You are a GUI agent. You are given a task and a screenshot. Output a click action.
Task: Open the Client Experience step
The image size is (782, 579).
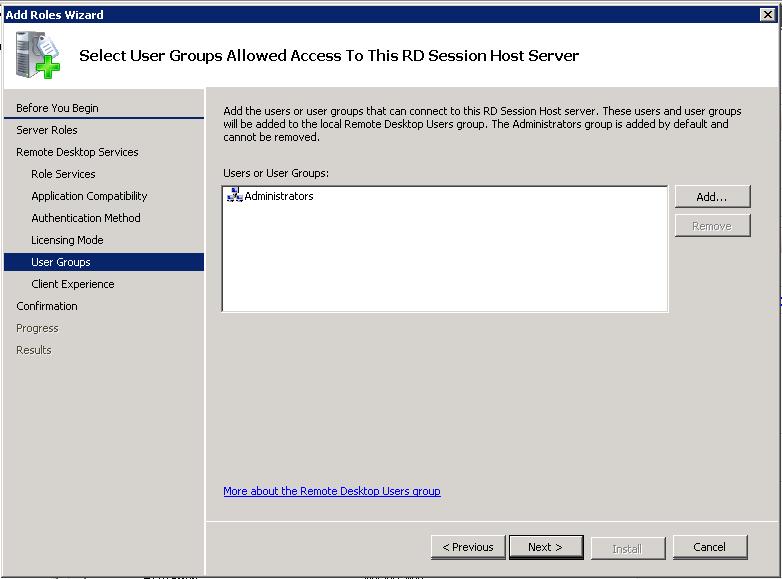click(x=72, y=284)
